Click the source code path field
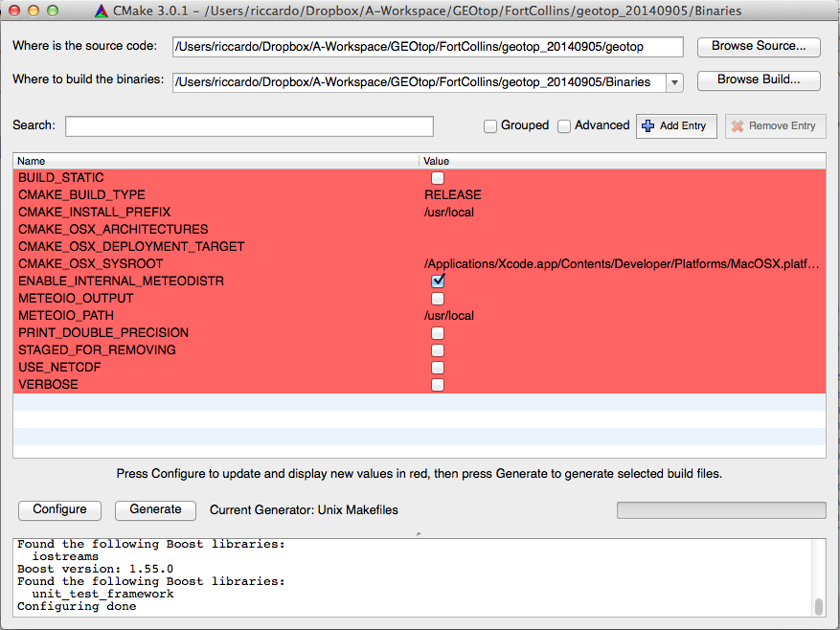 pos(427,47)
